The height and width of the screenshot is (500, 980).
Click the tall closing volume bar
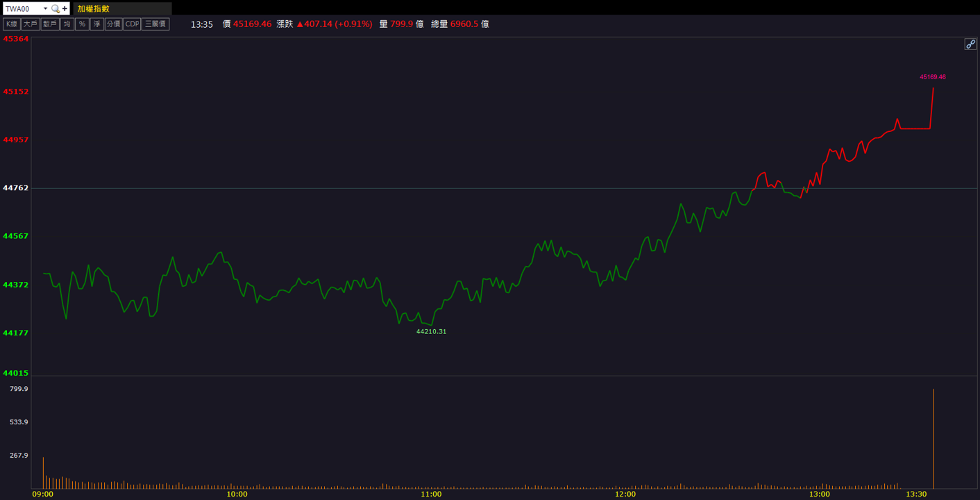(933, 439)
